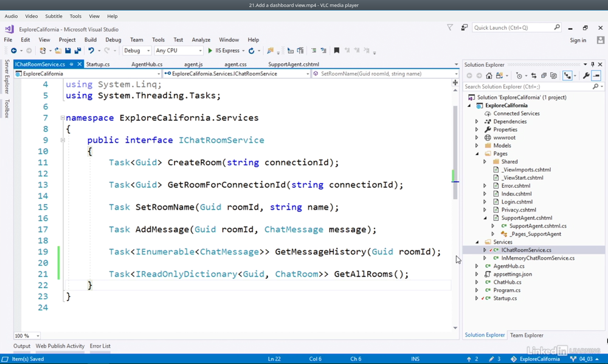Image resolution: width=608 pixels, height=364 pixels.
Task: Collapse the interface block at line 9
Action: coord(63,140)
